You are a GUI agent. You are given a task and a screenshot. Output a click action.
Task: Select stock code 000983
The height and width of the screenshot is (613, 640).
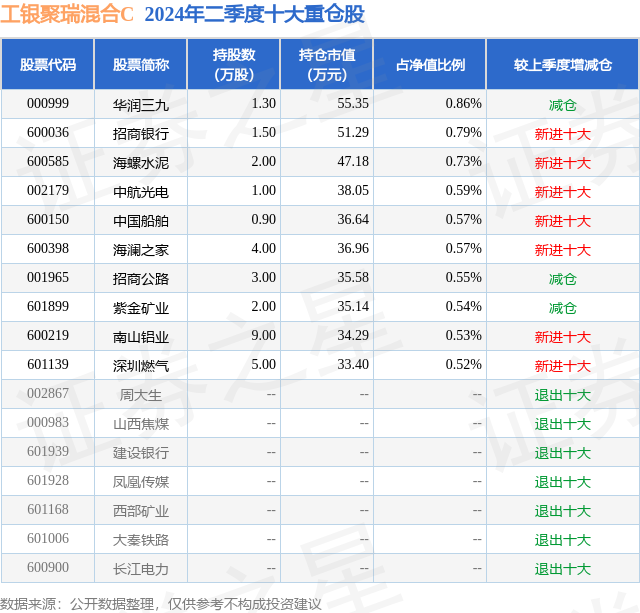pos(48,422)
